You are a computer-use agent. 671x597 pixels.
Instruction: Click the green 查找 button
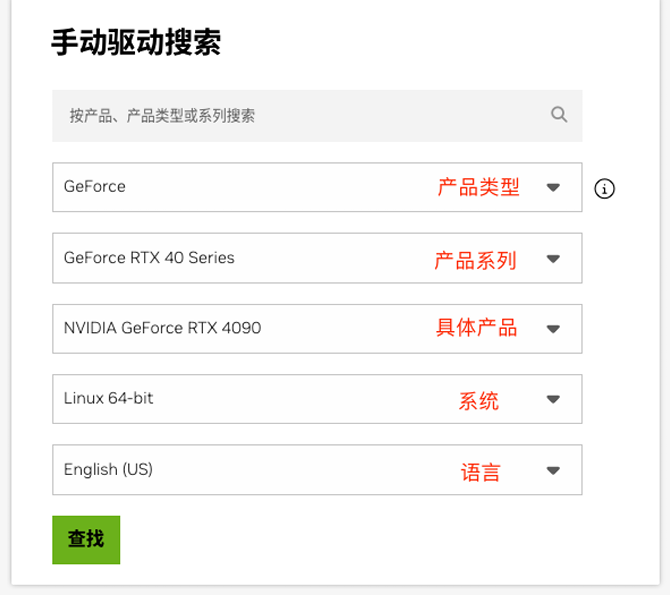86,540
